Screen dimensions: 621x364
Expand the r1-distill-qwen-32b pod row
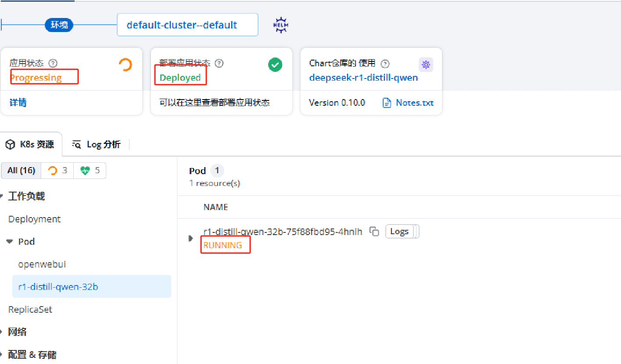point(190,238)
